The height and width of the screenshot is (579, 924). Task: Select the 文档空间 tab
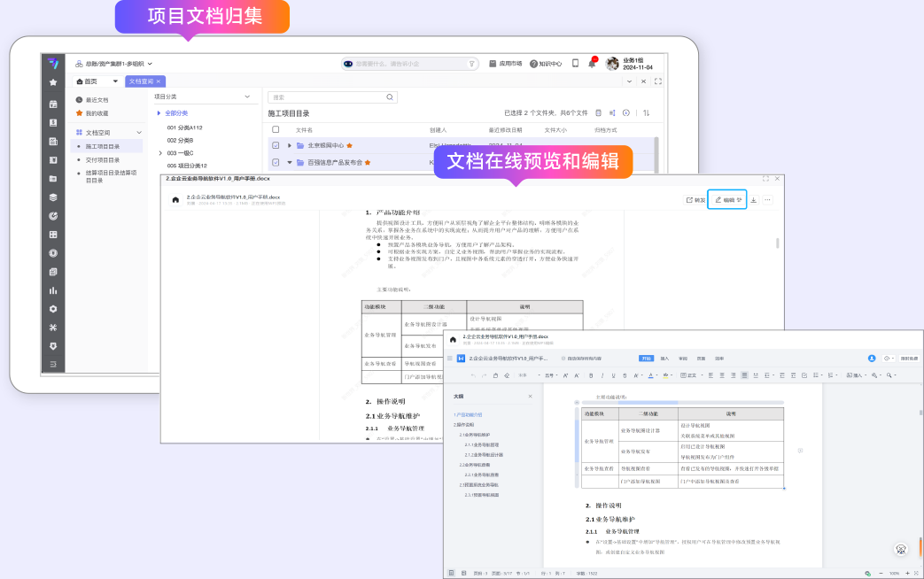141,81
